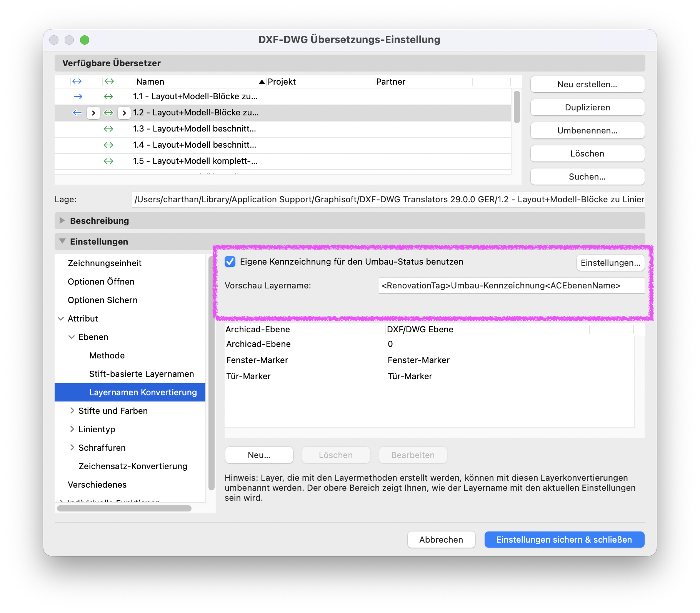Expand the Linientyp tree node
This screenshot has width=700, height=613.
coord(72,429)
